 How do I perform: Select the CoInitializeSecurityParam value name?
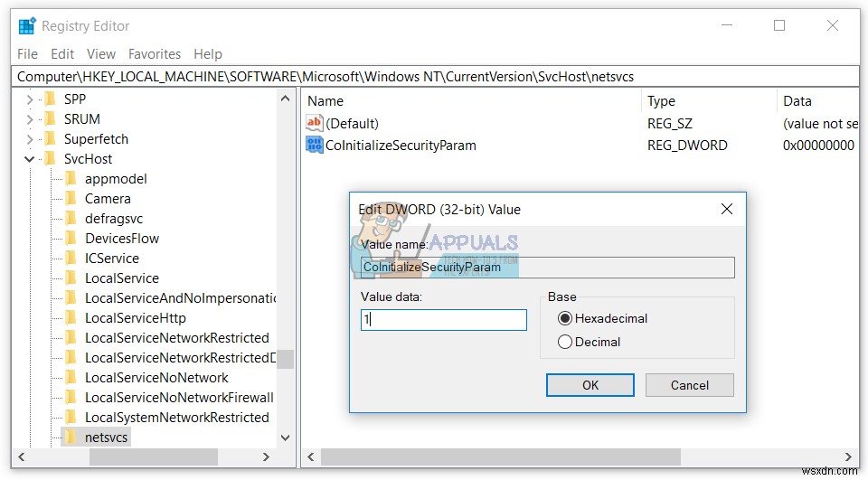(x=401, y=146)
